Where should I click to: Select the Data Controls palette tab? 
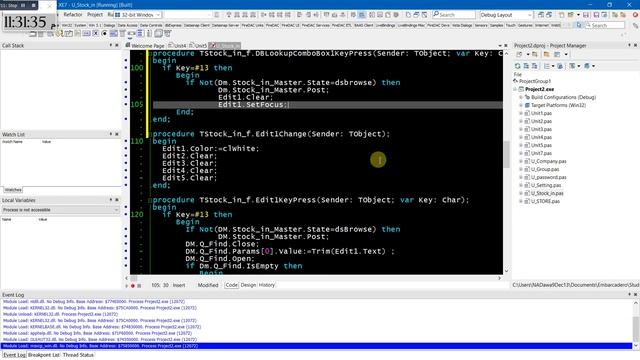(151, 25)
